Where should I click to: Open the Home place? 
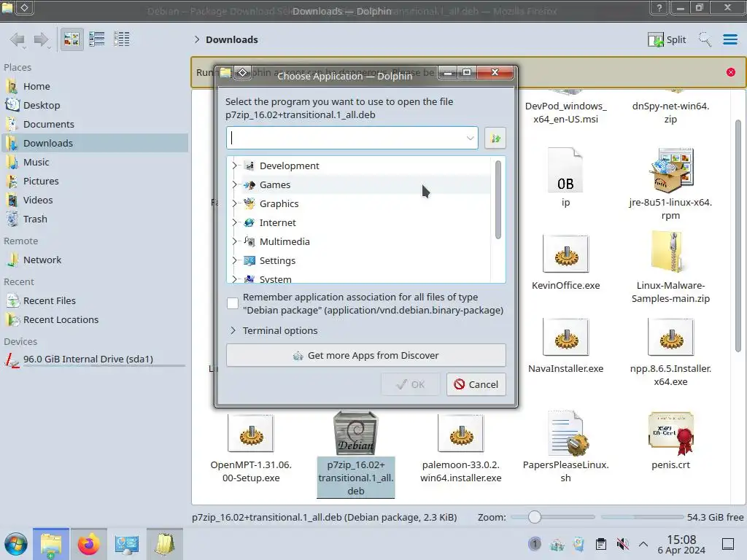click(x=95, y=86)
